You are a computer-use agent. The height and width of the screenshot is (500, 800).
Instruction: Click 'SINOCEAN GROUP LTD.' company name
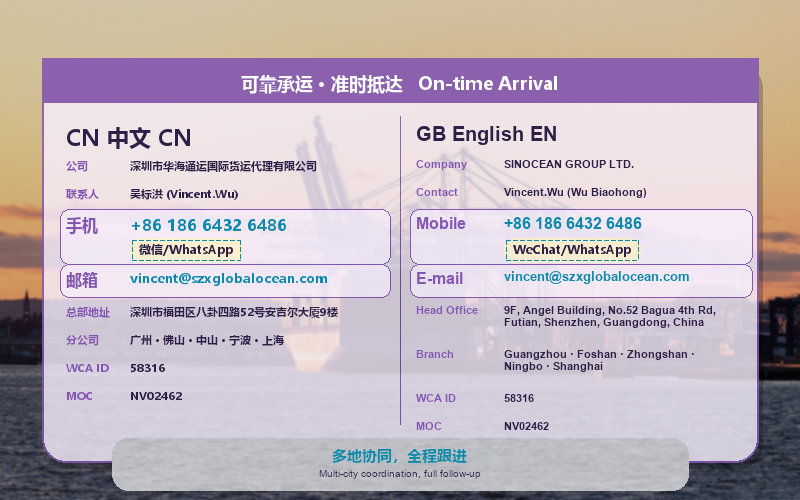click(x=569, y=164)
